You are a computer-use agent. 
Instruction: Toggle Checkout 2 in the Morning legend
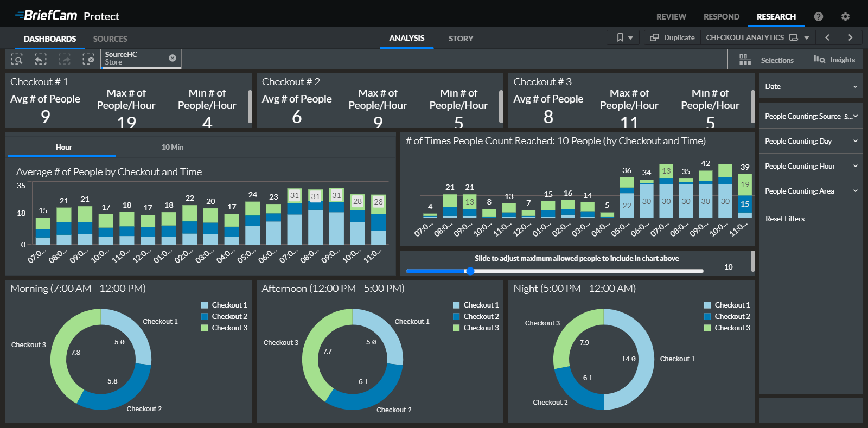(x=224, y=316)
